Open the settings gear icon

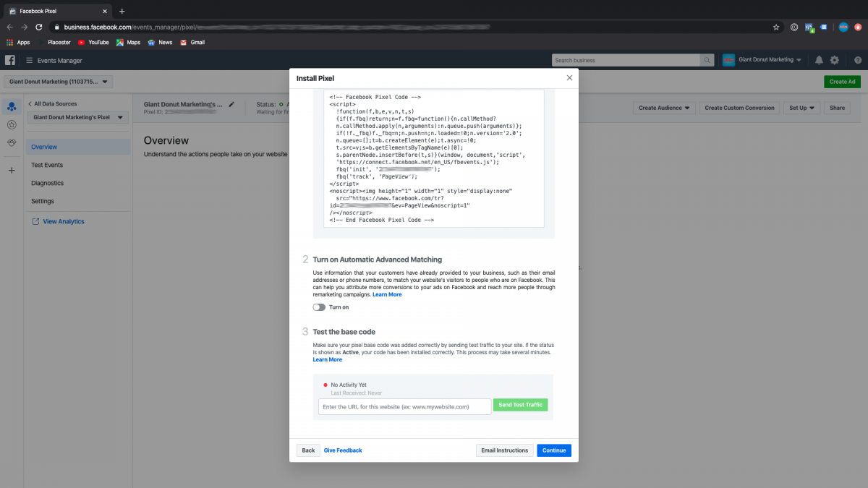(835, 60)
